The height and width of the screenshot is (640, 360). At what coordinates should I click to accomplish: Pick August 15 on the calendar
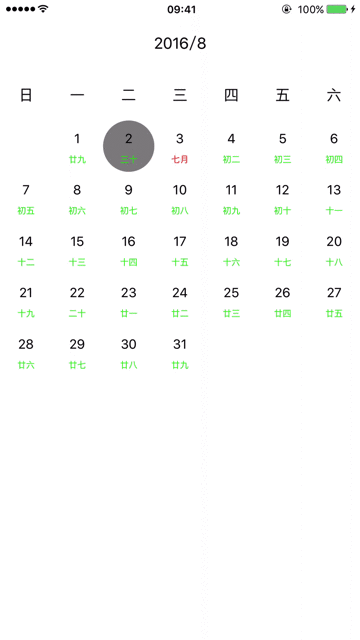pyautogui.click(x=77, y=249)
